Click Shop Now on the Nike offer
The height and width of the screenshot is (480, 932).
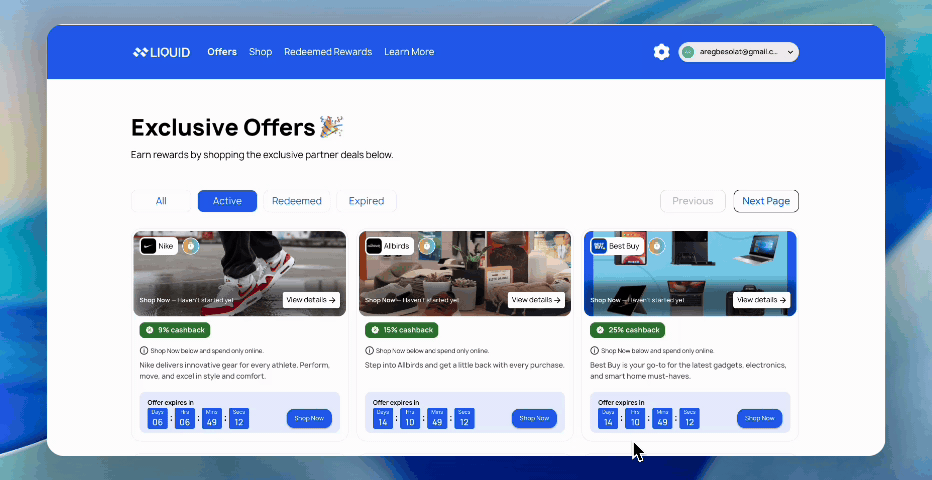click(x=309, y=418)
